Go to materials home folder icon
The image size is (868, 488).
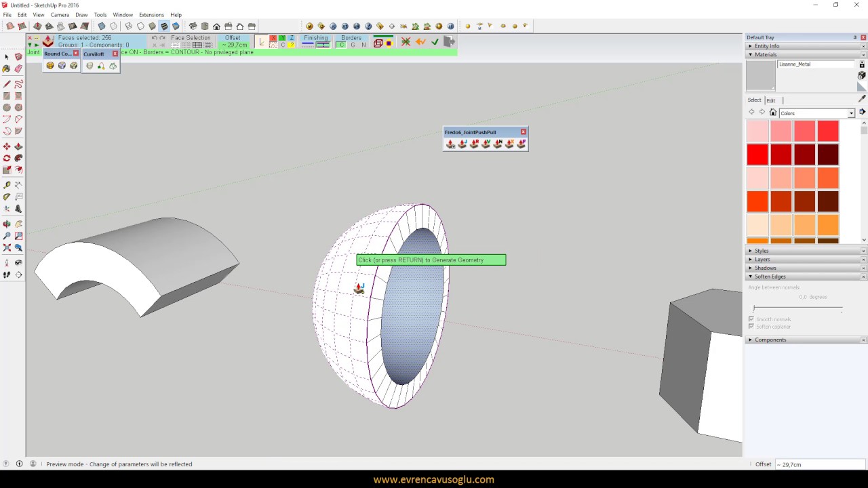(x=772, y=113)
